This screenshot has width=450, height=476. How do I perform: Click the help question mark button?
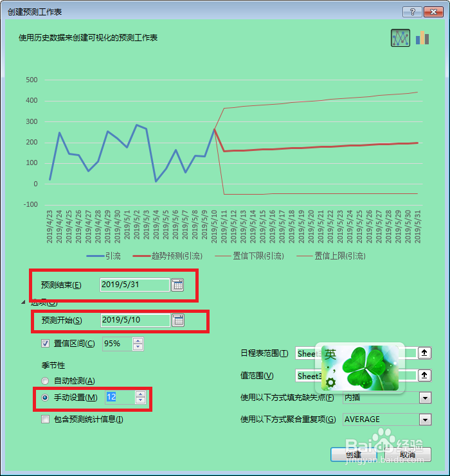tap(412, 12)
